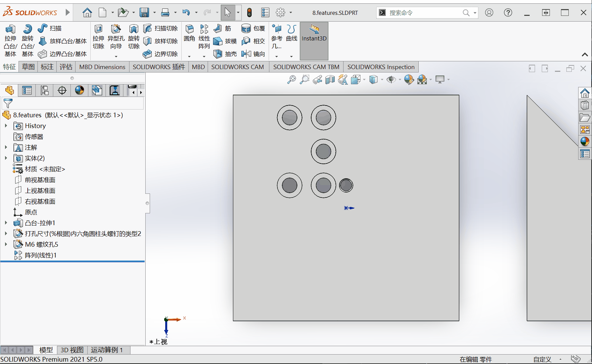Switch to the MBD Dimensions tab

[102, 67]
